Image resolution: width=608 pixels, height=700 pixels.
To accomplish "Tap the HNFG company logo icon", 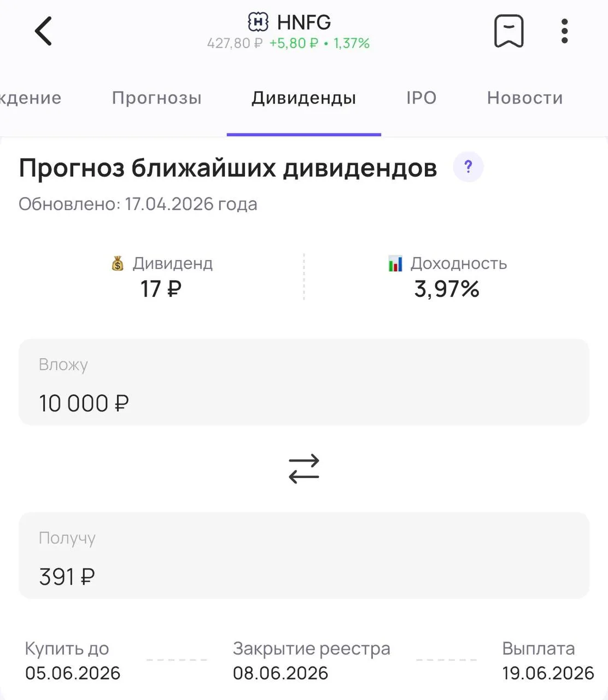I will 258,22.
